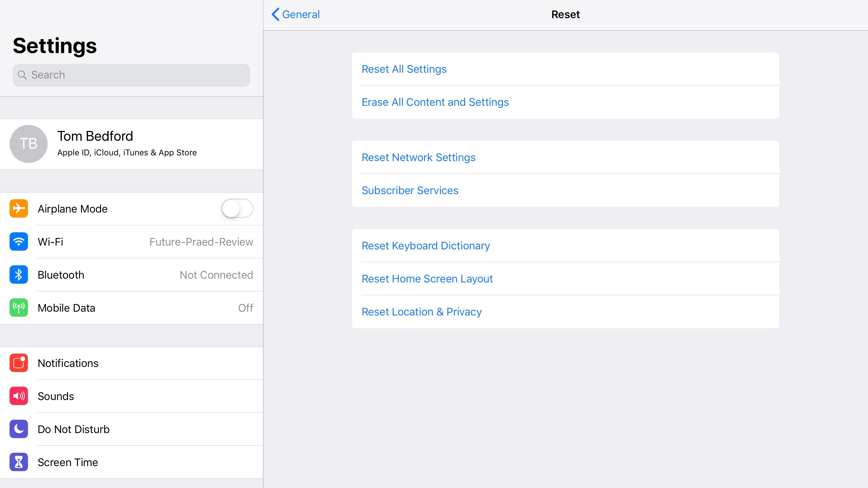Expand Tom Bedford Apple ID settings
868x488 pixels.
[131, 143]
